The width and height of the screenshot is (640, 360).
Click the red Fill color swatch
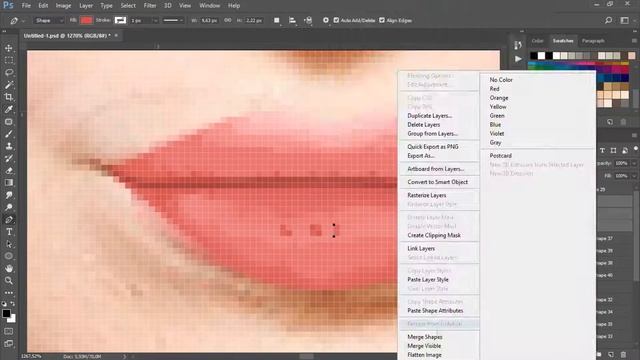tap(86, 20)
